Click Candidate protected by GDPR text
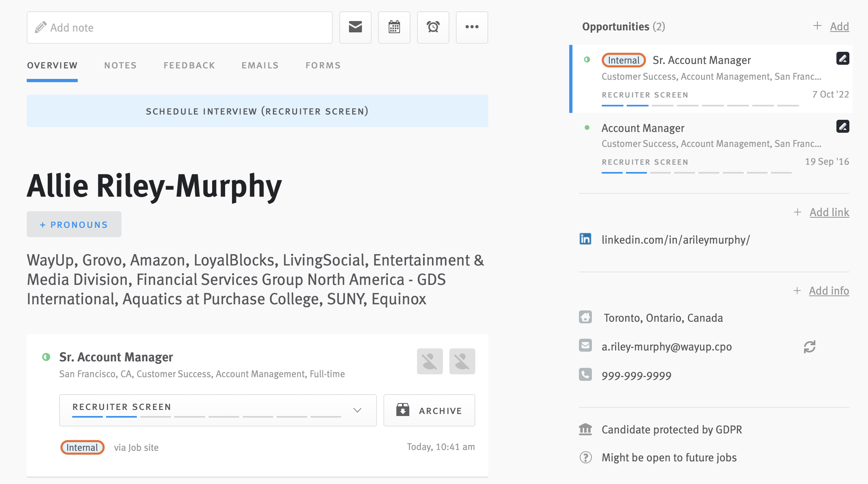Screen dimensions: 868x484 [672, 429]
